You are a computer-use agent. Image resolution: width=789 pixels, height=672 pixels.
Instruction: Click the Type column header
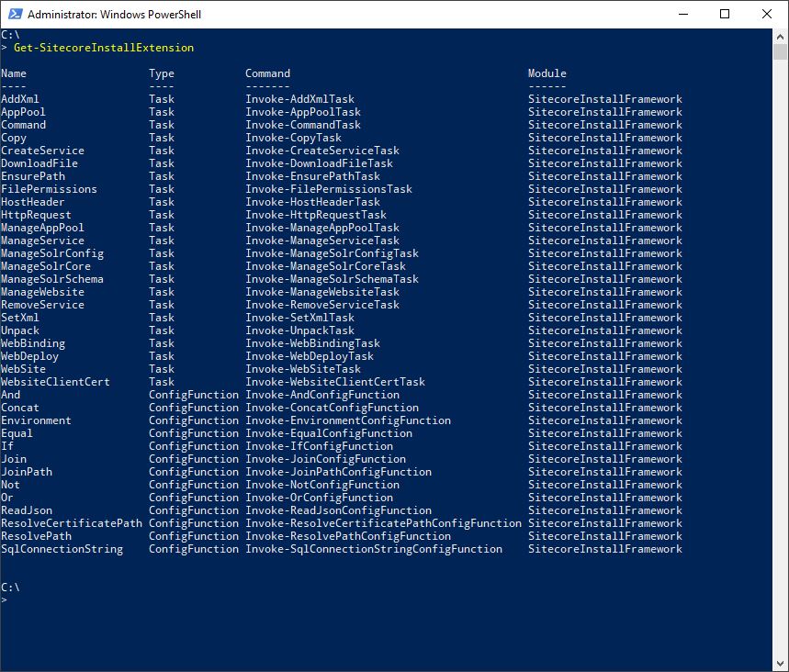click(x=162, y=73)
